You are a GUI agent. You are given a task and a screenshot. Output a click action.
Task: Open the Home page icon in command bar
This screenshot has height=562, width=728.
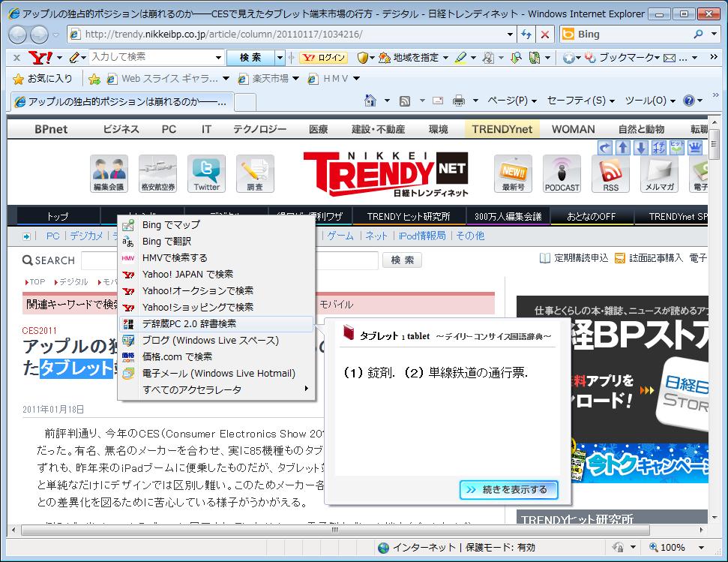tap(370, 101)
